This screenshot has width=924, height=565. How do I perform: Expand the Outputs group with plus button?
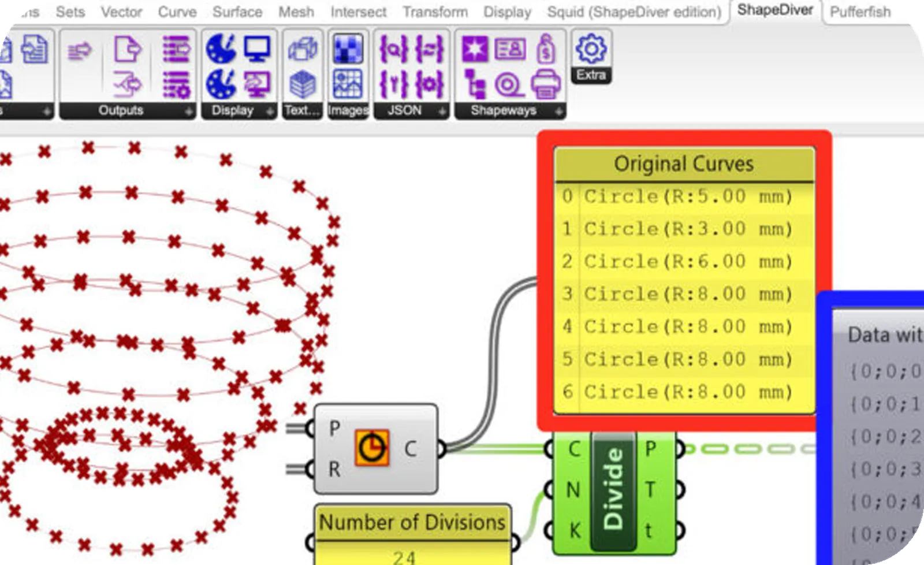pyautogui.click(x=189, y=111)
